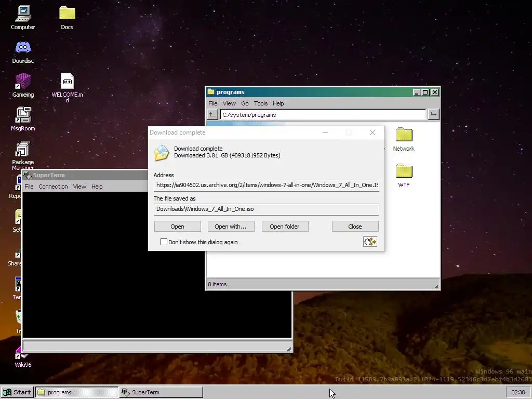This screenshot has width=532, height=399.
Task: Click the programs window title folder icon
Action: tap(211, 92)
